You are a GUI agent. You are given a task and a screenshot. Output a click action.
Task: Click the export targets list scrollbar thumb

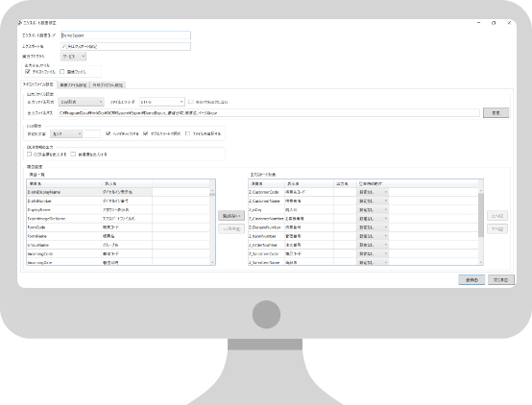(481, 215)
